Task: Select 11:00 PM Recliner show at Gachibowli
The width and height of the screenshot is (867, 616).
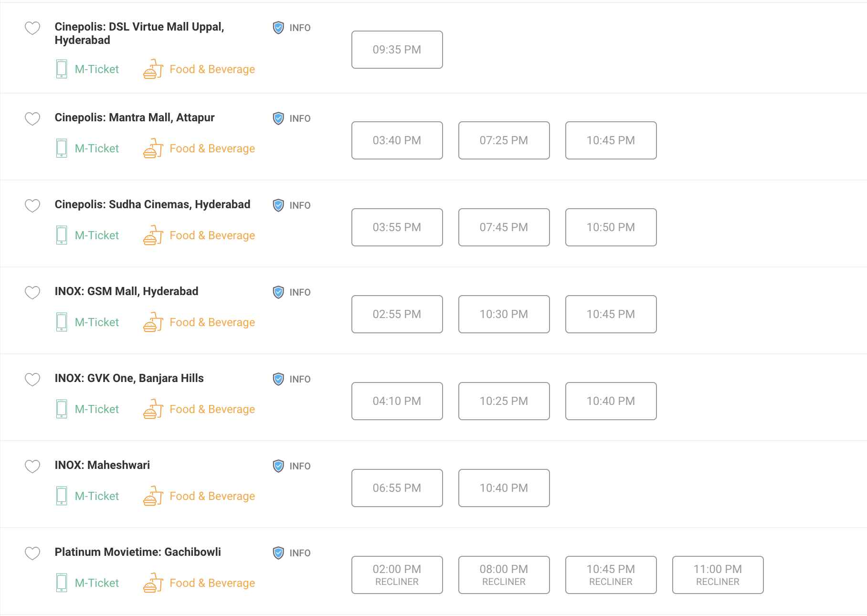Action: (x=718, y=575)
